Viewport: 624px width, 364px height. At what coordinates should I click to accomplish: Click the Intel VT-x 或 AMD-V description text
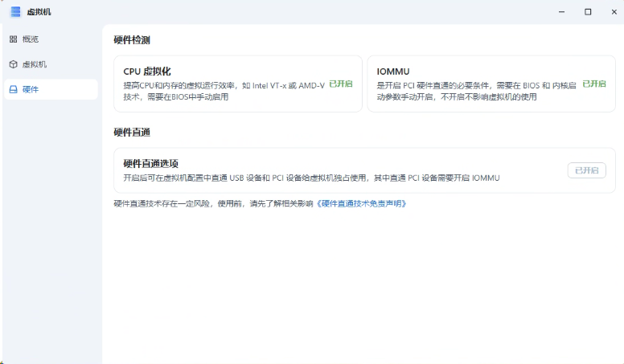(x=224, y=91)
